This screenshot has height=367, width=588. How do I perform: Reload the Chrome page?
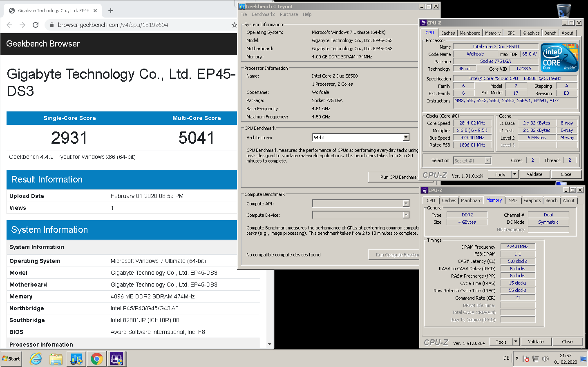36,25
